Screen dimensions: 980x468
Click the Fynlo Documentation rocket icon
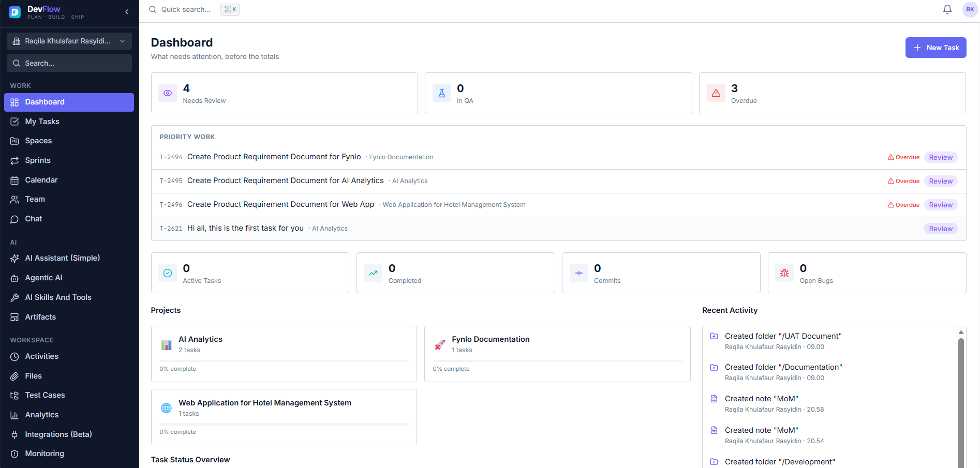[x=440, y=344]
